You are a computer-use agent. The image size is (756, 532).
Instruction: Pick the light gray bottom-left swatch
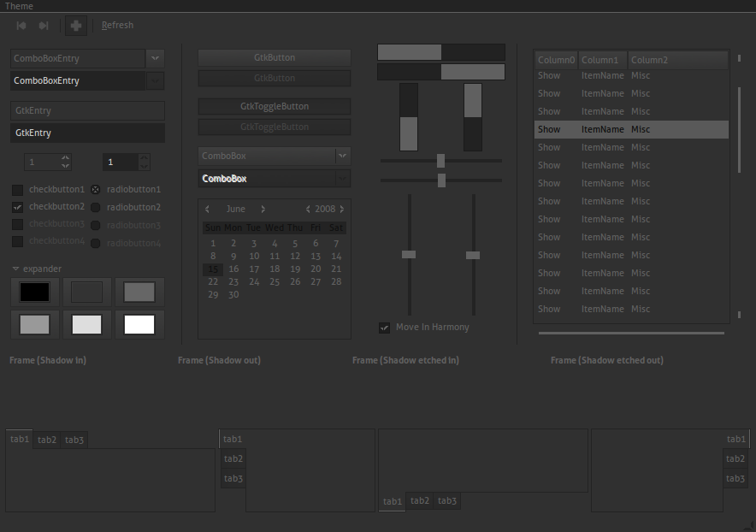(35, 325)
